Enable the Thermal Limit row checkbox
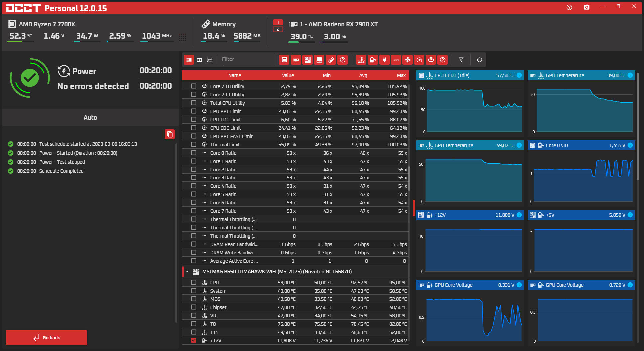Image resolution: width=644 pixels, height=351 pixels. click(194, 145)
